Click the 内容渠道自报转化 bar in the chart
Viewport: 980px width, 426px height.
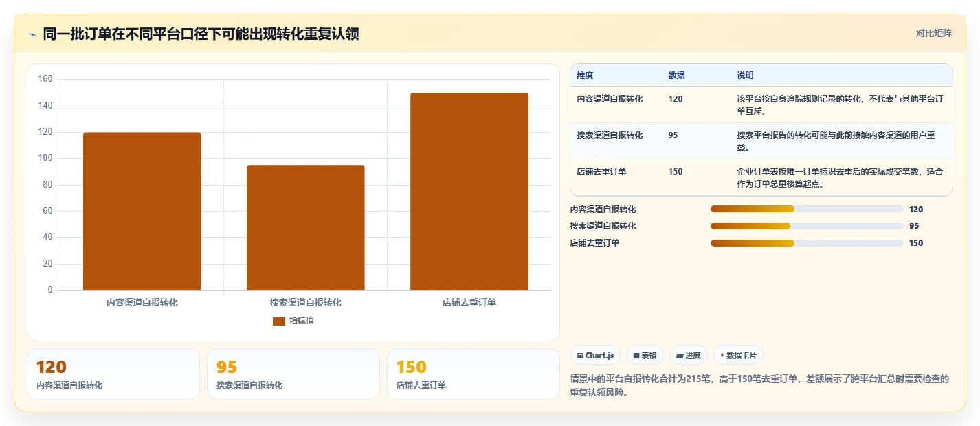pyautogui.click(x=142, y=211)
